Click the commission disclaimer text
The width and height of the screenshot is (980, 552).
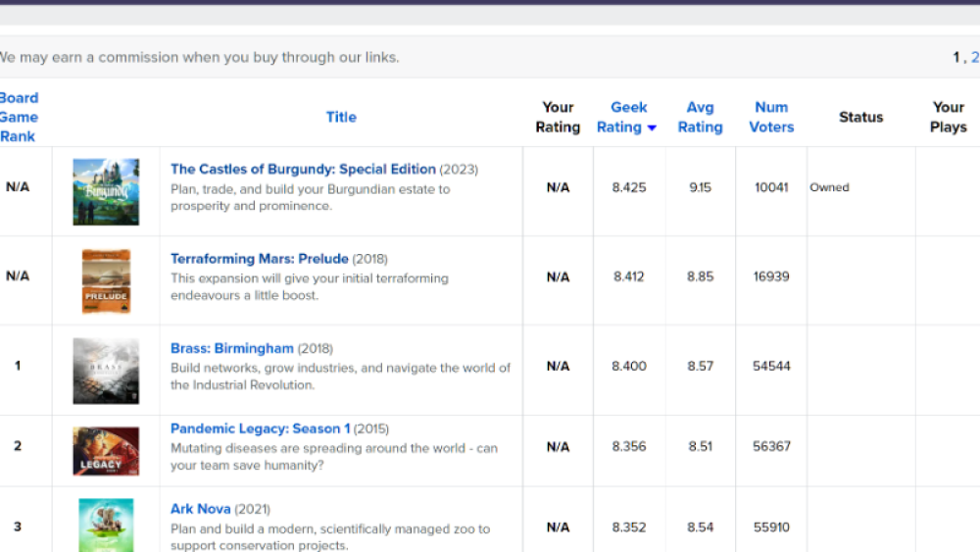tap(199, 58)
